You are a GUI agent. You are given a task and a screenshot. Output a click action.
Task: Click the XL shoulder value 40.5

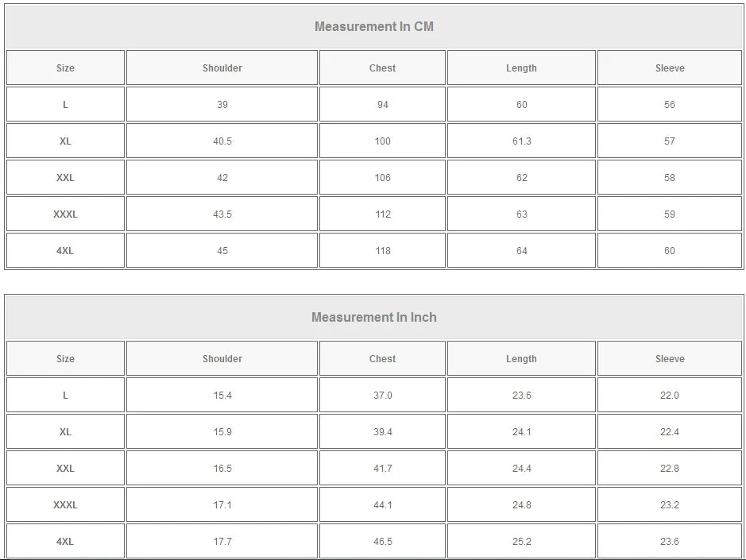tap(222, 141)
